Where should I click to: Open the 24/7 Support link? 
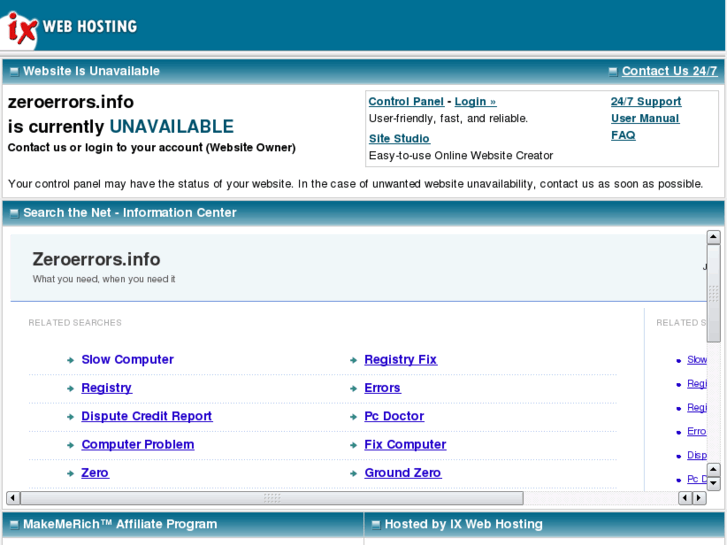pyautogui.click(x=645, y=101)
